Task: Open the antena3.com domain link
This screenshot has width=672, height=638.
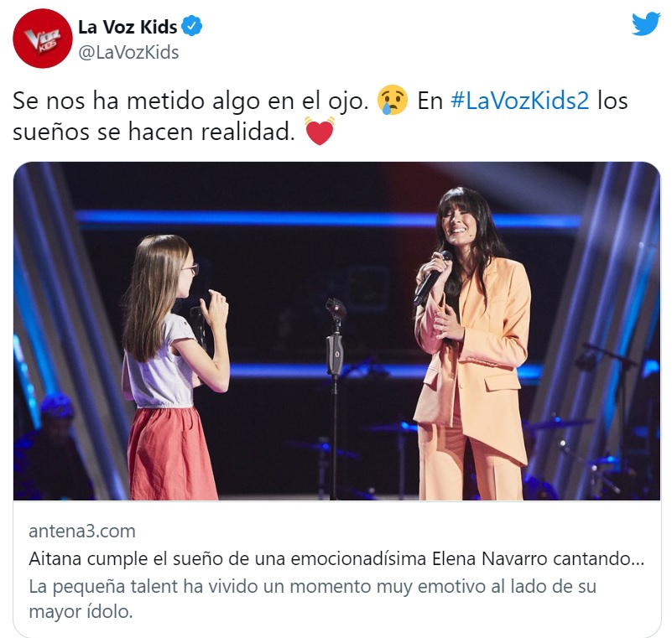Action: [82, 531]
